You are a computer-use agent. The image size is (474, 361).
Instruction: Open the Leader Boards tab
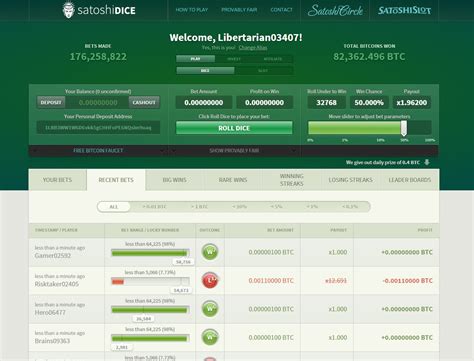(x=410, y=180)
